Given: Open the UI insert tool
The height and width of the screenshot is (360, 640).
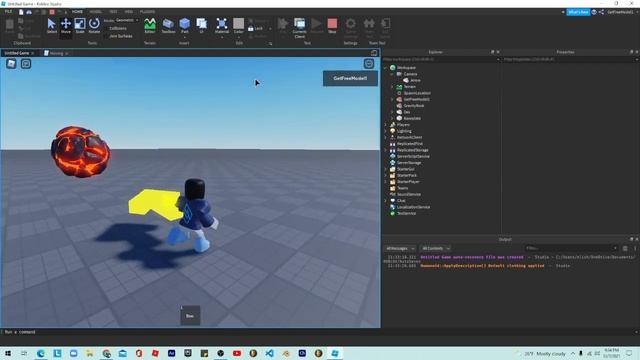Looking at the screenshot, I should (x=201, y=26).
